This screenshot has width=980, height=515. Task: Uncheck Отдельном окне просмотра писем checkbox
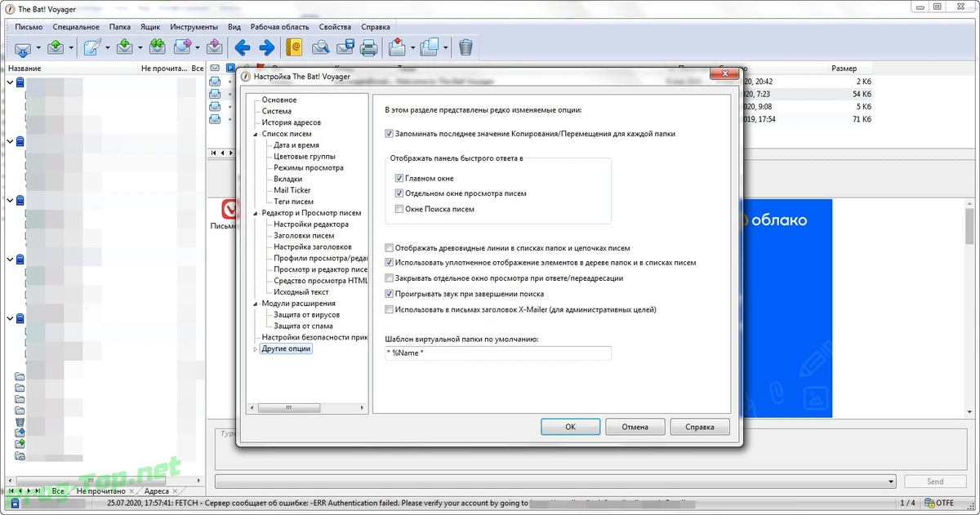pyautogui.click(x=399, y=193)
